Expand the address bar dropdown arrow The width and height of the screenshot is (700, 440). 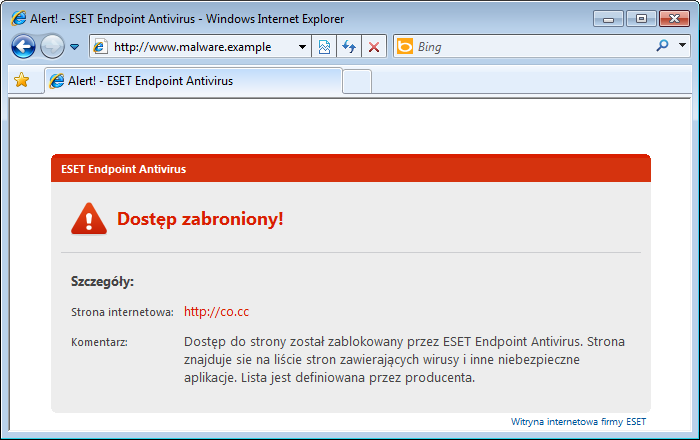pos(302,46)
